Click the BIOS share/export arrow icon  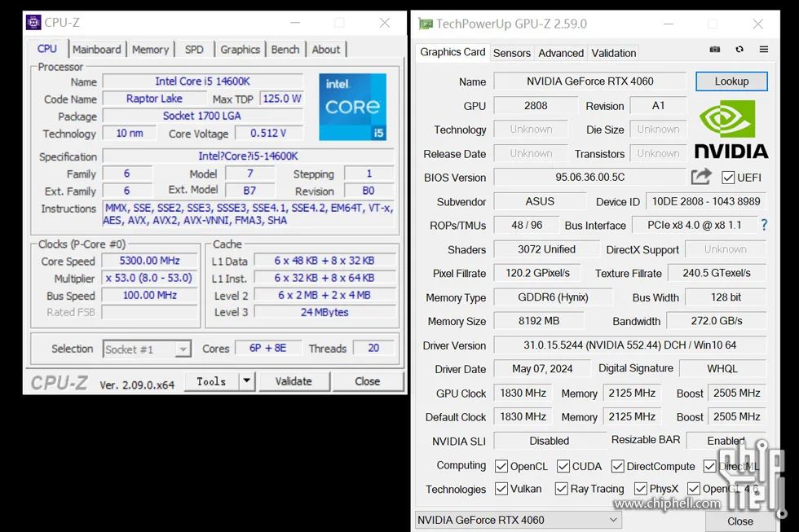(701, 177)
